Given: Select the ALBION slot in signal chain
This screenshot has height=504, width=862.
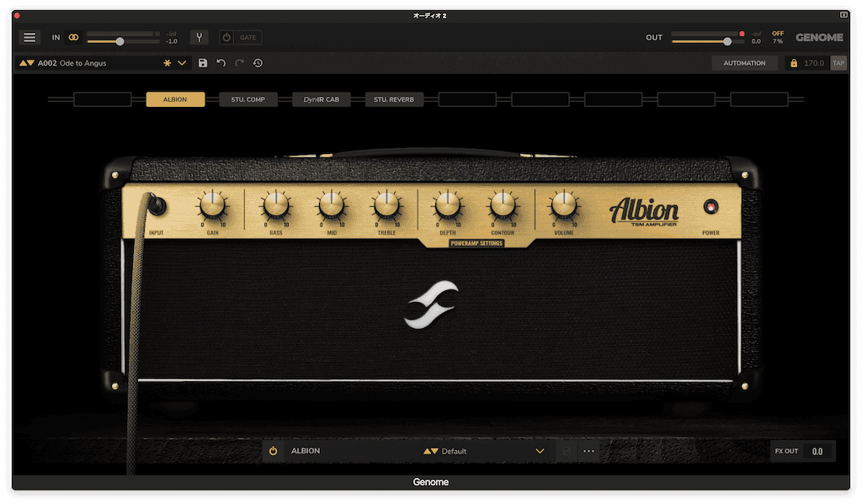Looking at the screenshot, I should 175,99.
